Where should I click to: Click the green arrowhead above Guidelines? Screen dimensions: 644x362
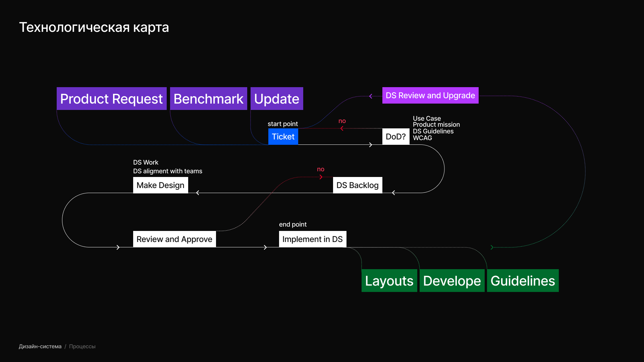coord(492,247)
